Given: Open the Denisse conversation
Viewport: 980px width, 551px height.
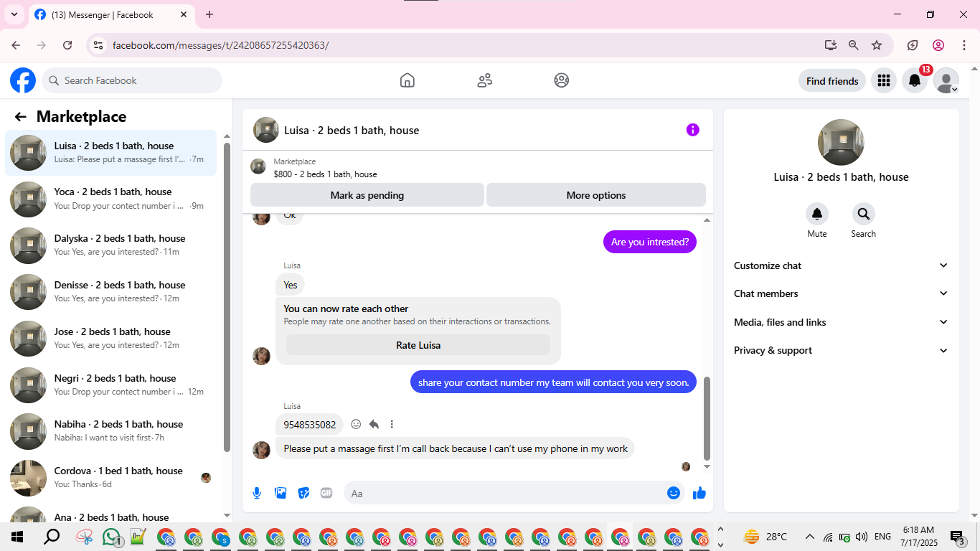Looking at the screenshot, I should pos(110,292).
